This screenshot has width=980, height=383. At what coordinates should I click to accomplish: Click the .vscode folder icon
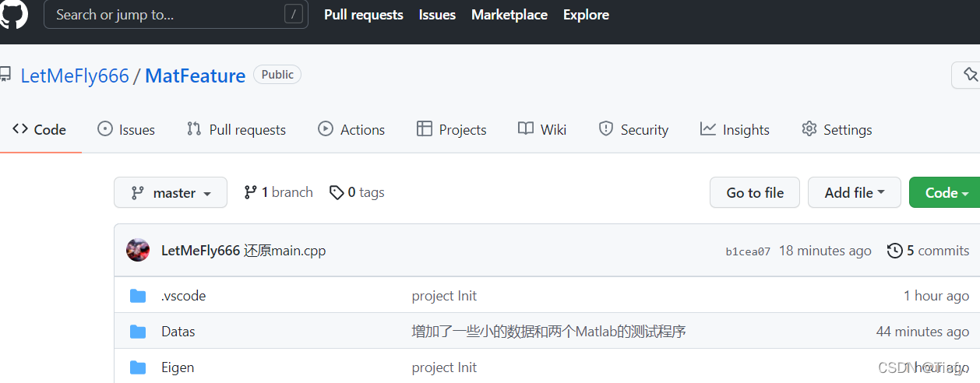138,296
